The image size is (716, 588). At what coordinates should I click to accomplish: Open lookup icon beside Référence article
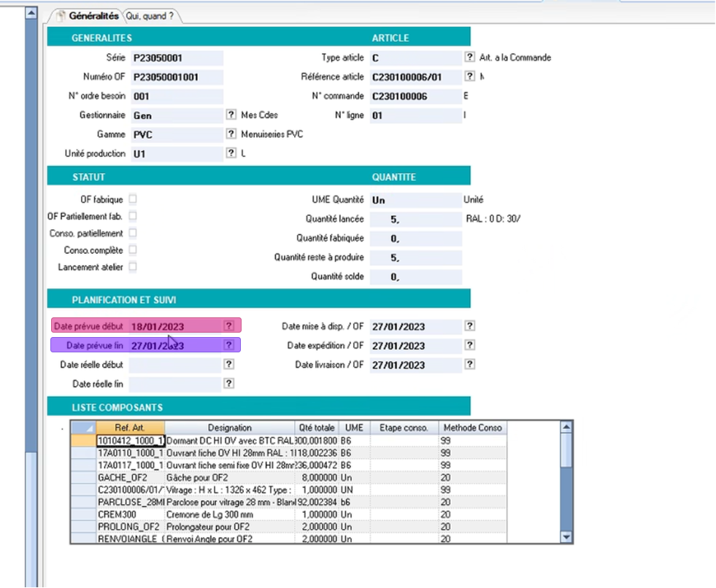tap(469, 77)
